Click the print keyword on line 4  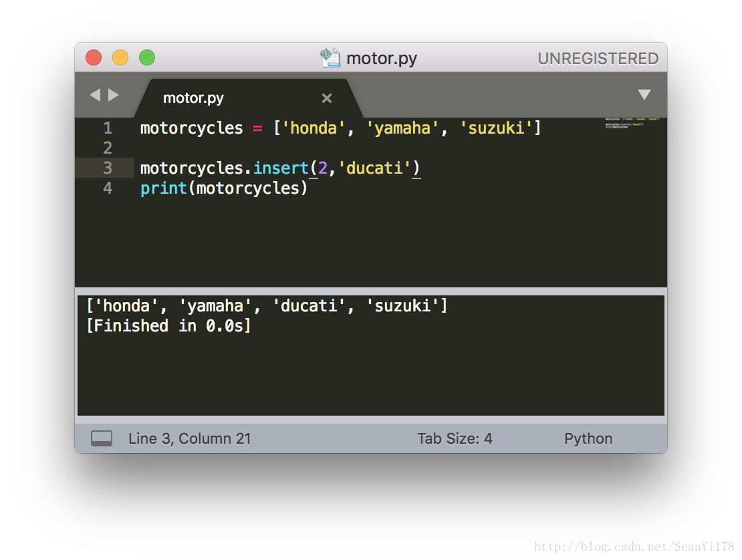point(164,188)
